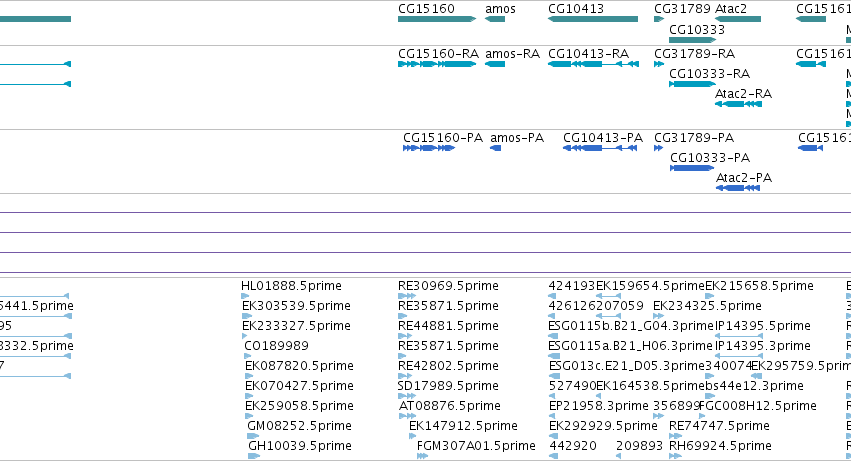Click the 527490 feature label
Screen dimensions: 851x461
572,386
